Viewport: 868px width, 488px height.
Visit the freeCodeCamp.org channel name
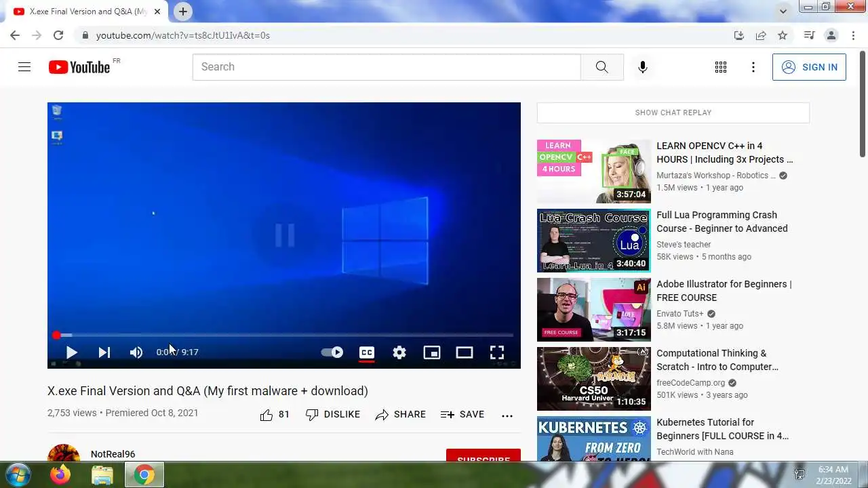[691, 383]
